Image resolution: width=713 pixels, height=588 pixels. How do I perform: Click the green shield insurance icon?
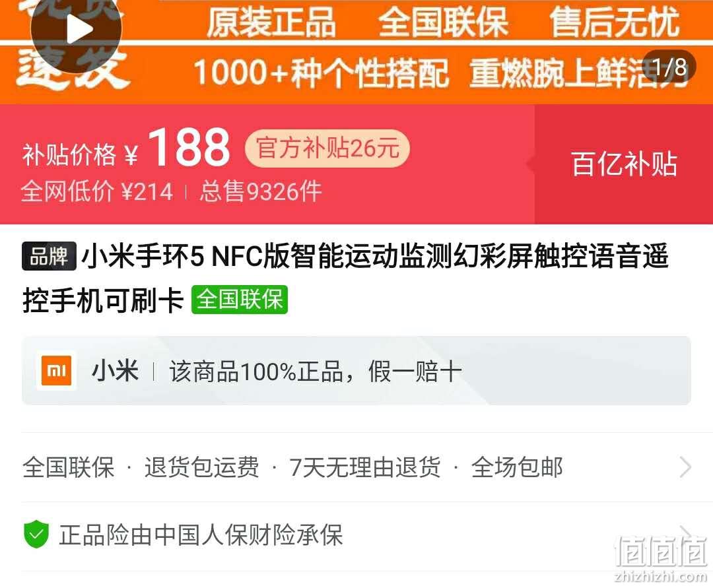pyautogui.click(x=36, y=534)
